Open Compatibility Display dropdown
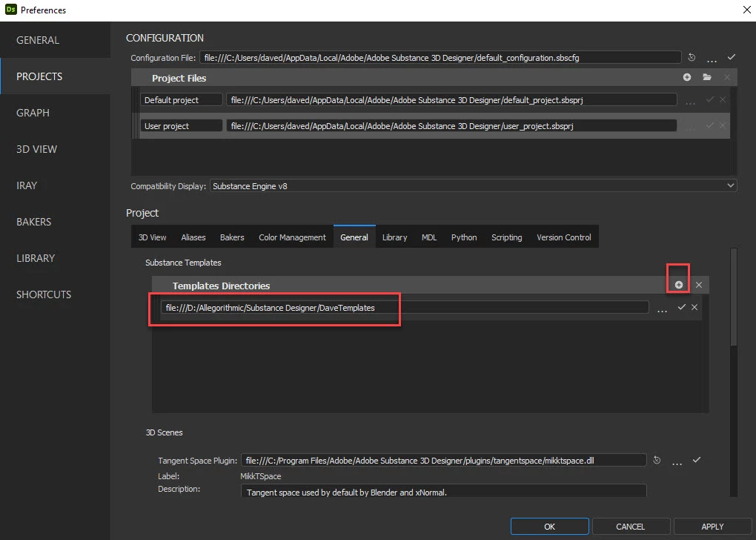 (473, 185)
